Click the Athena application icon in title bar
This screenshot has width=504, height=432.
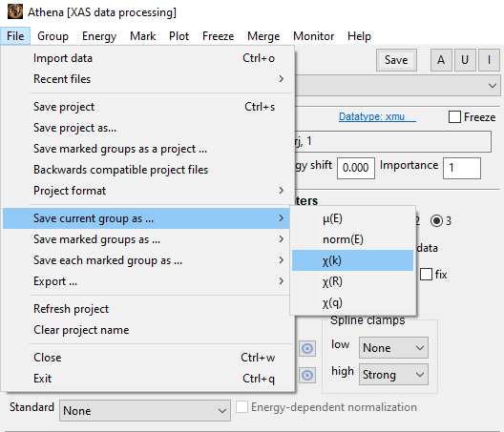(x=15, y=11)
